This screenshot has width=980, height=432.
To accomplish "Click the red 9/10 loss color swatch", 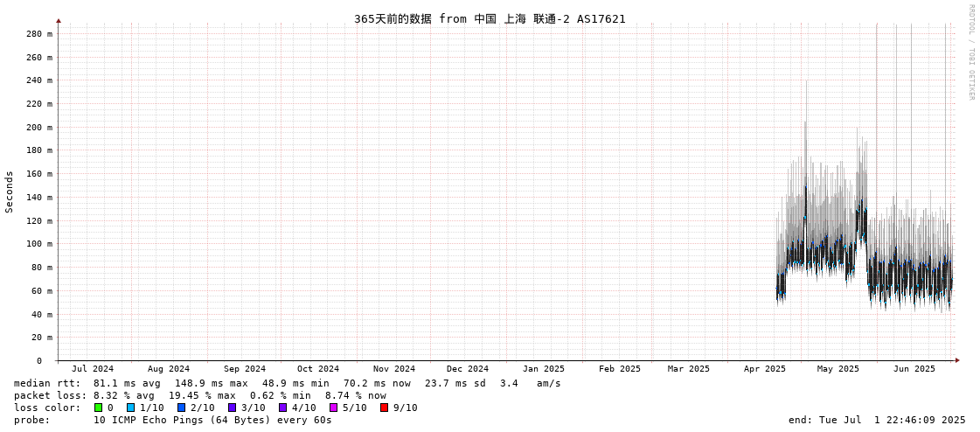I will pyautogui.click(x=384, y=408).
